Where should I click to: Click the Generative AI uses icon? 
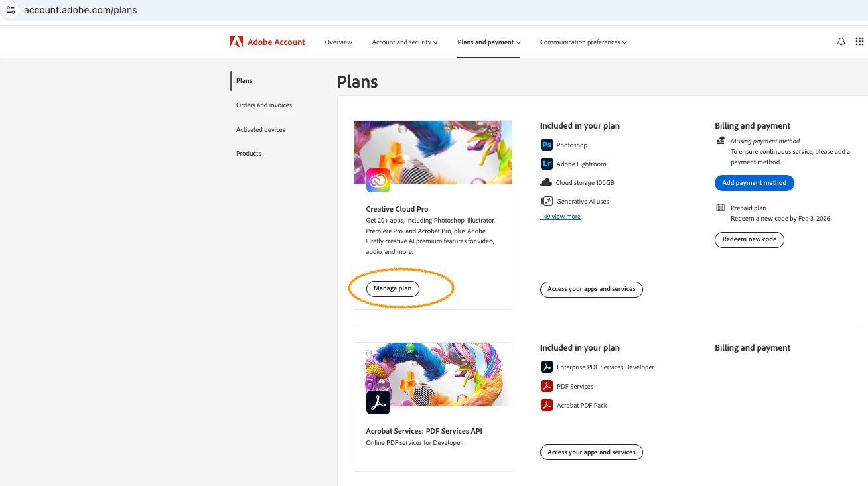pyautogui.click(x=547, y=201)
